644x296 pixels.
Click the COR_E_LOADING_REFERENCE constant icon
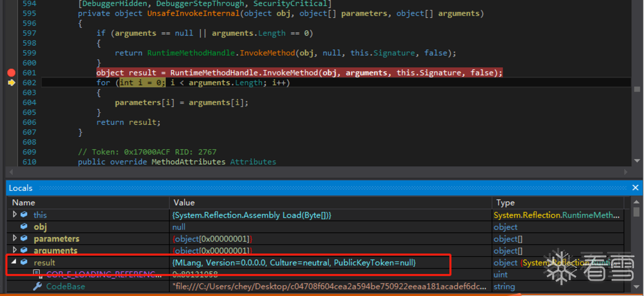click(x=37, y=274)
